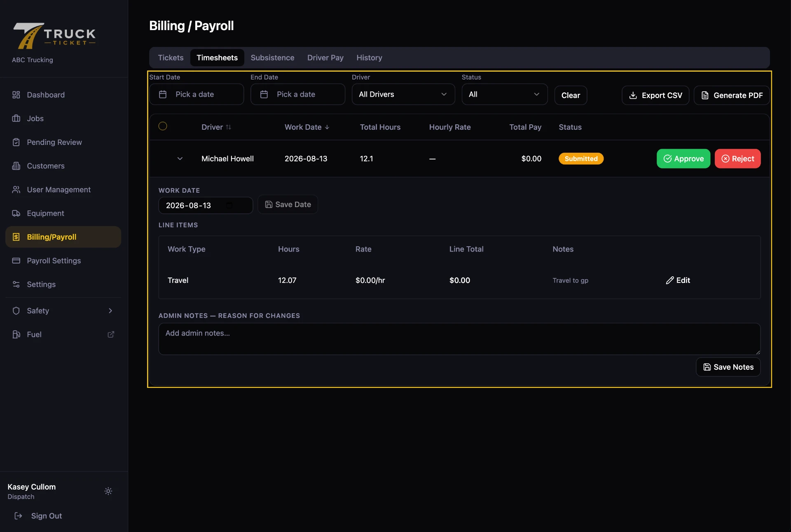Click the Jobs briefcase icon
This screenshot has height=532, width=791.
pos(16,119)
